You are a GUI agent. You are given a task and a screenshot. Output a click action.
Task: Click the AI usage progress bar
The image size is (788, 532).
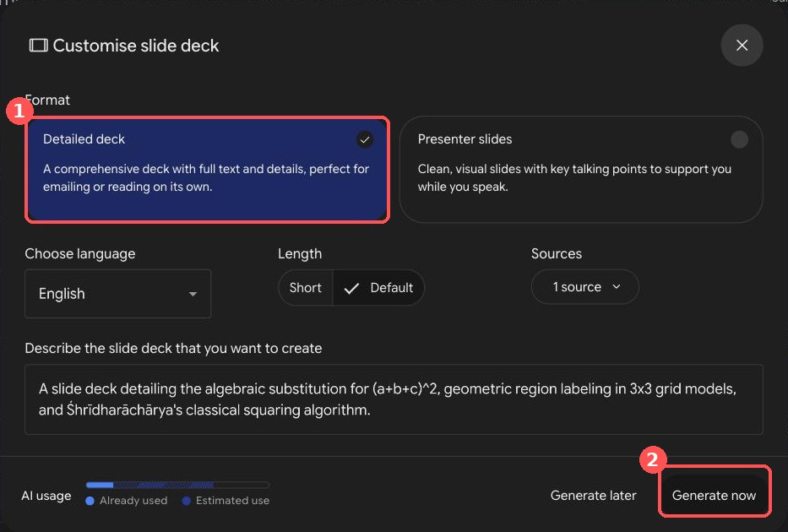pyautogui.click(x=178, y=485)
